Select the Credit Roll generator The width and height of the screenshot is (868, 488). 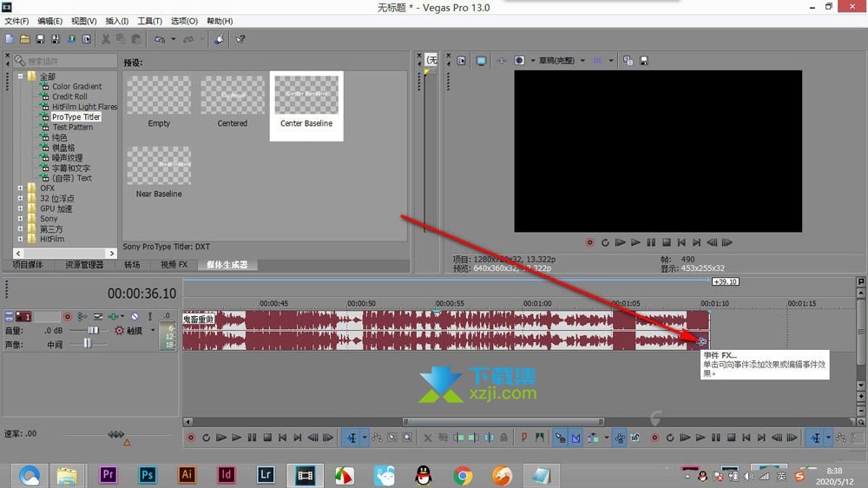click(x=69, y=96)
